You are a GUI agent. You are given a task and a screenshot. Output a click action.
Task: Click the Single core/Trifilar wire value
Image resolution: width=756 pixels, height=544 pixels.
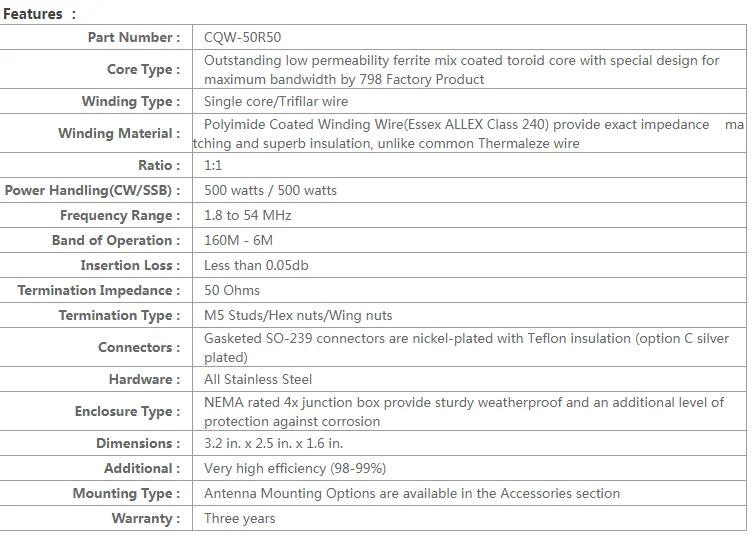pos(276,101)
